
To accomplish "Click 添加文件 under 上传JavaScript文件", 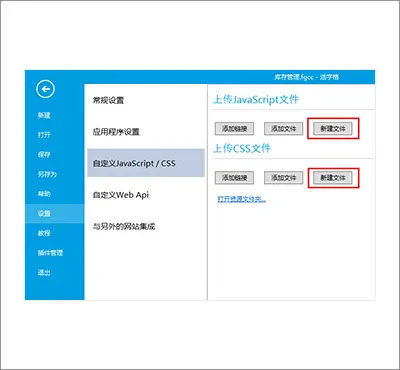I will tap(284, 129).
